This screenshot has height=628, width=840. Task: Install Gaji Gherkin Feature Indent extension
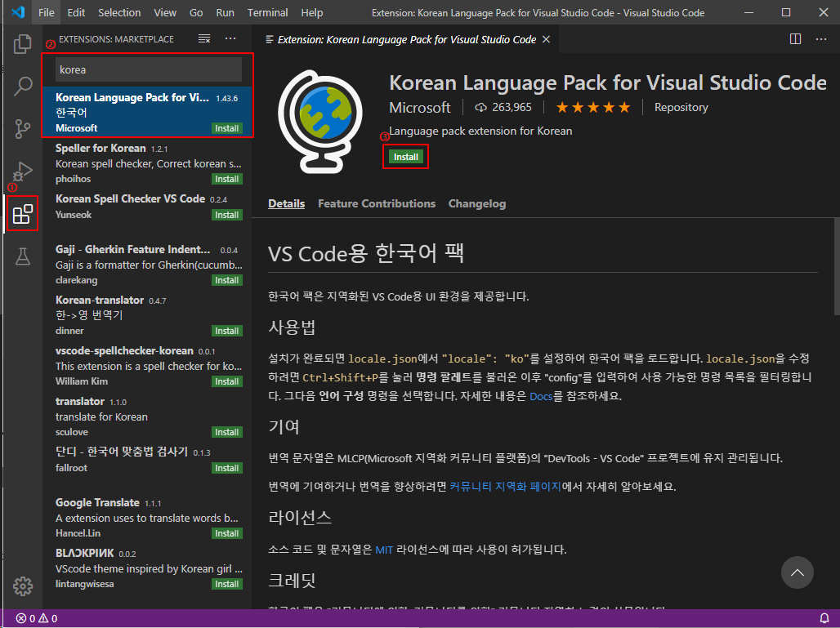coord(226,280)
